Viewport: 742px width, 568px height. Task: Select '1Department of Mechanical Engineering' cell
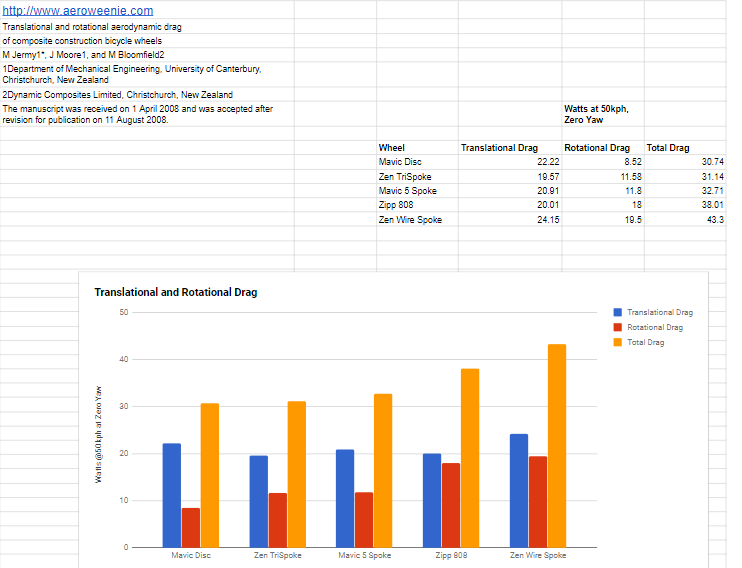coord(147,74)
